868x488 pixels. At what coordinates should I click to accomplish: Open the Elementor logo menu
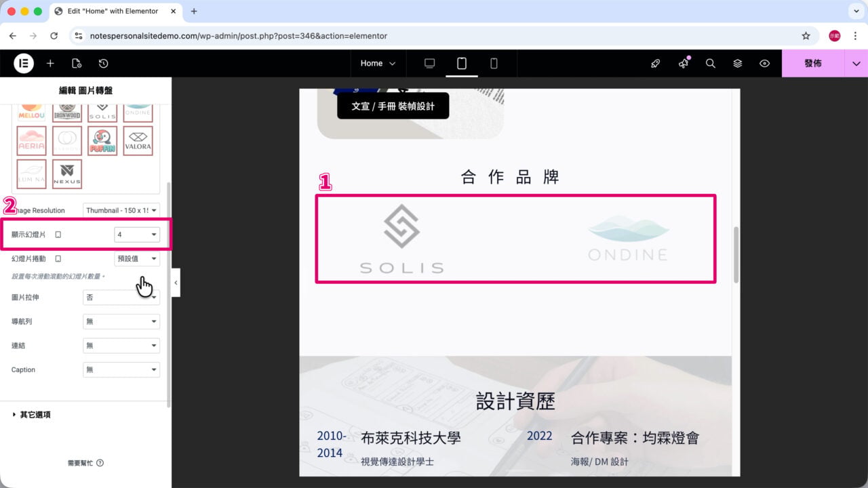[x=24, y=63]
